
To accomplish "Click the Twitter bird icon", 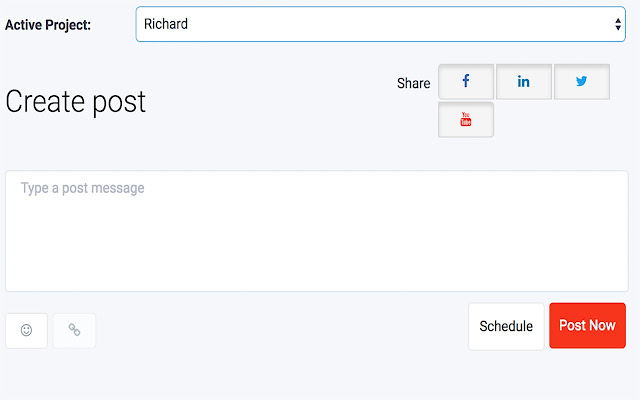I will click(581, 82).
